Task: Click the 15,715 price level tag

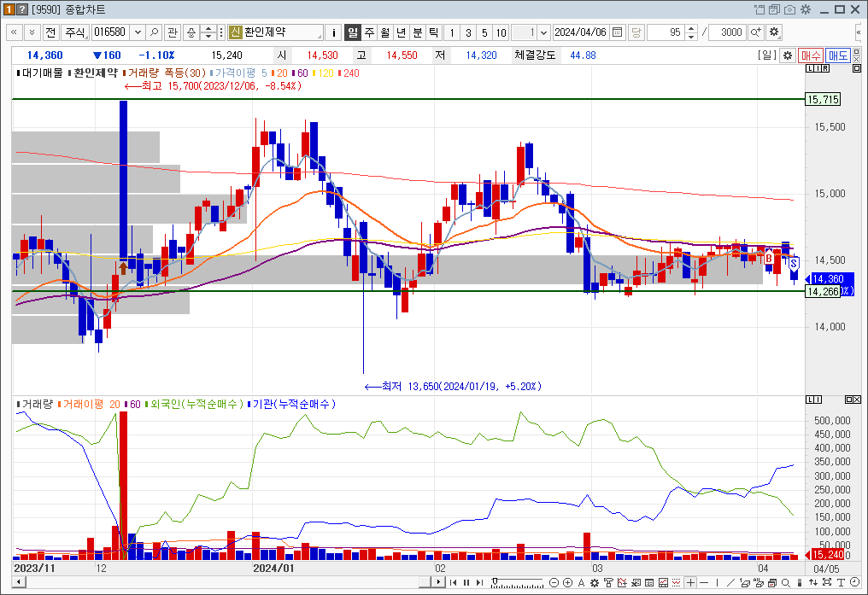Action: click(824, 100)
